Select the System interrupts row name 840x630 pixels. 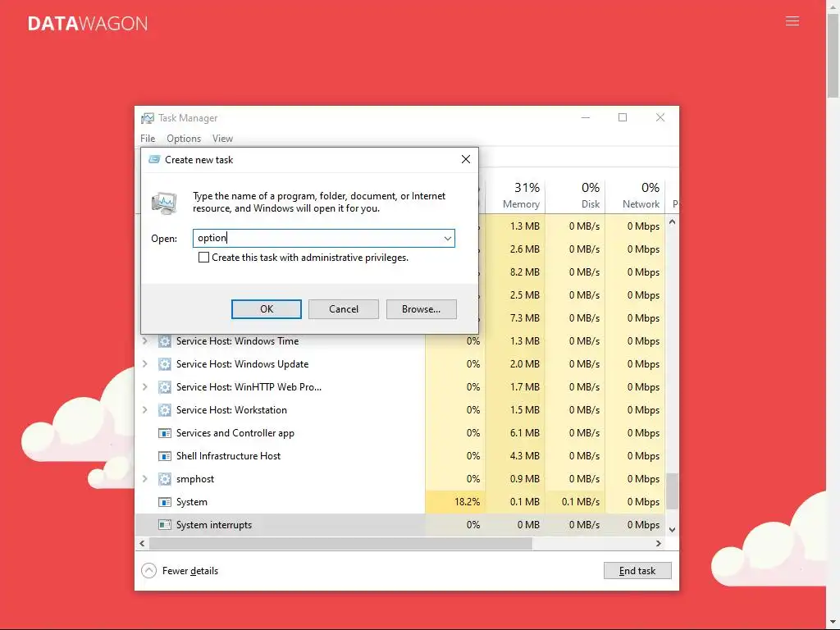click(x=214, y=525)
